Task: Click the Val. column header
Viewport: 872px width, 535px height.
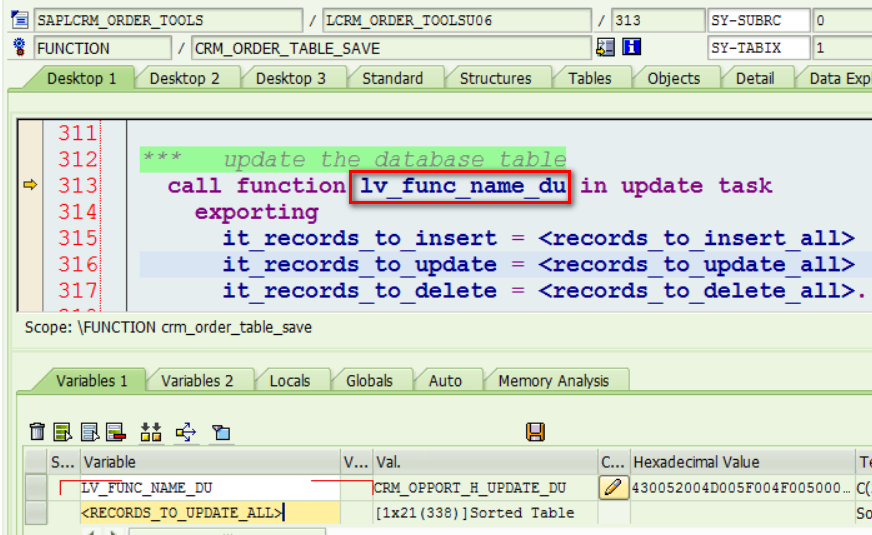Action: click(x=485, y=462)
